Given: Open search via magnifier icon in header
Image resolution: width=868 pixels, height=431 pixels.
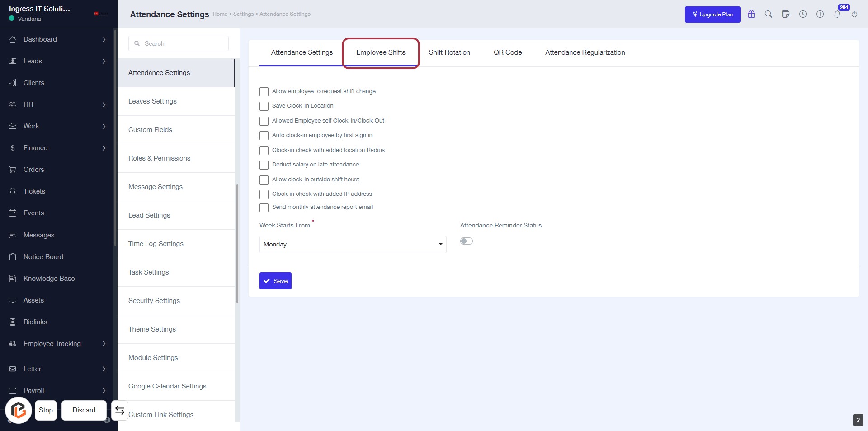Looking at the screenshot, I should tap(769, 14).
